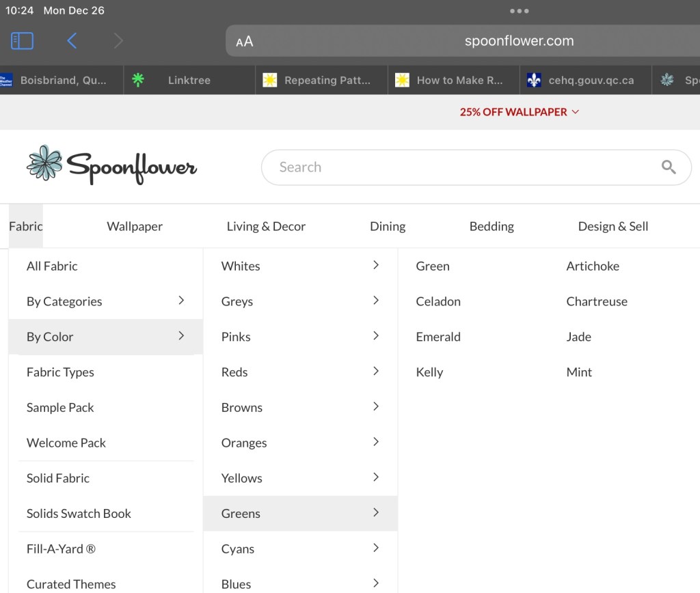Screen dimensions: 700x593
Task: Open the Wallpaper menu
Action: click(x=135, y=226)
